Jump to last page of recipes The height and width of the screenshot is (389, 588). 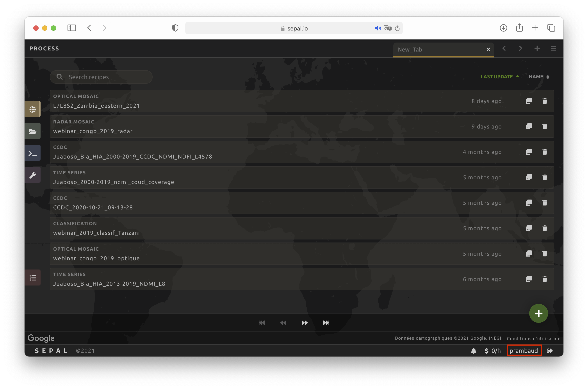click(x=326, y=323)
